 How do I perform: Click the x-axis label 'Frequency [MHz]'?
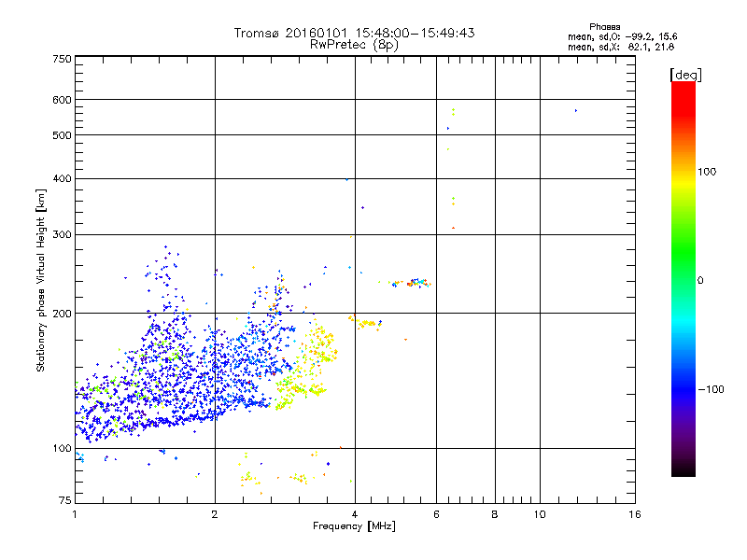[x=354, y=526]
